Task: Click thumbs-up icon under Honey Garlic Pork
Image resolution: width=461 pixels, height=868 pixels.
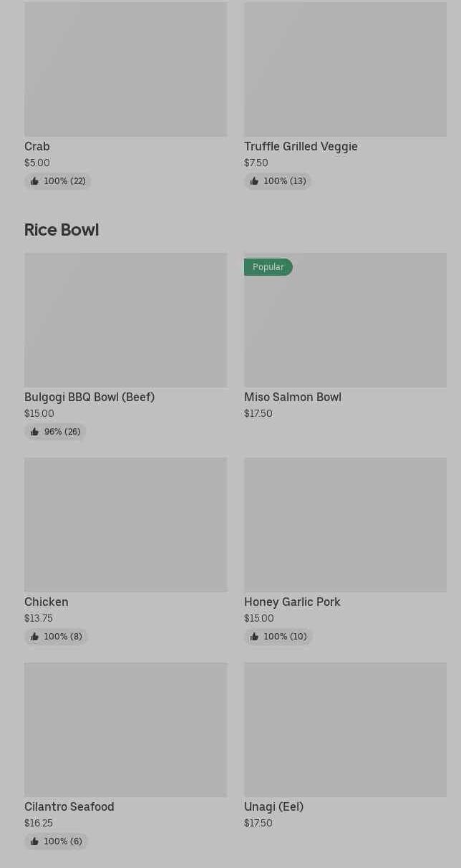Action: click(254, 637)
